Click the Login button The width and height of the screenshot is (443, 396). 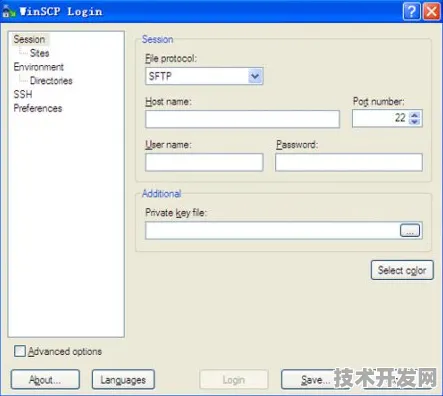[x=234, y=380]
